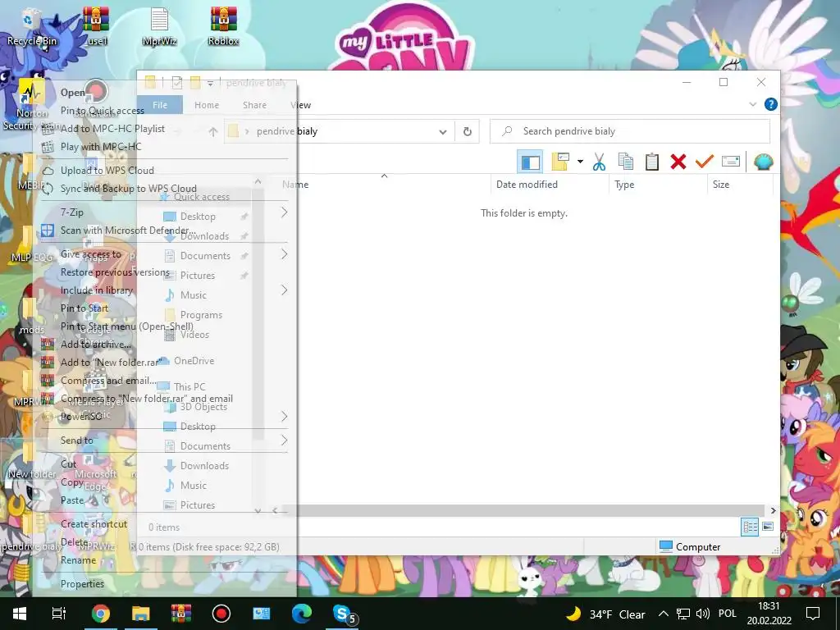Viewport: 840px width, 630px height.
Task: Click the Rename toolbar icon
Action: point(731,162)
